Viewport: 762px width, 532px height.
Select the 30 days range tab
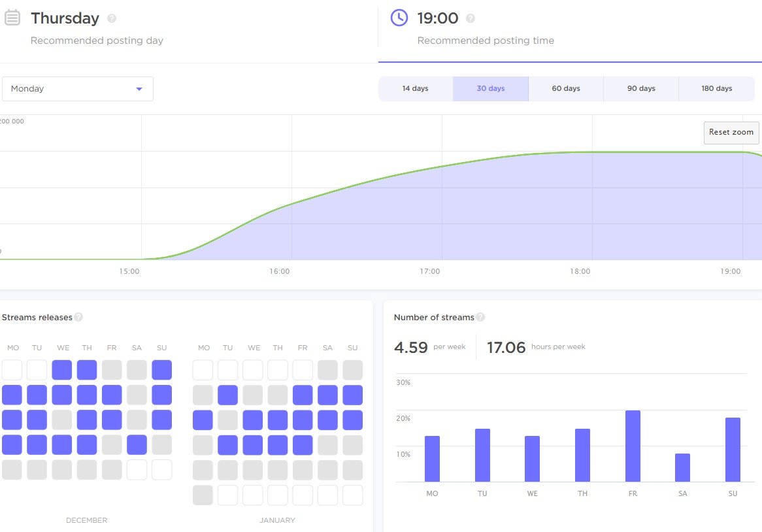coord(490,89)
